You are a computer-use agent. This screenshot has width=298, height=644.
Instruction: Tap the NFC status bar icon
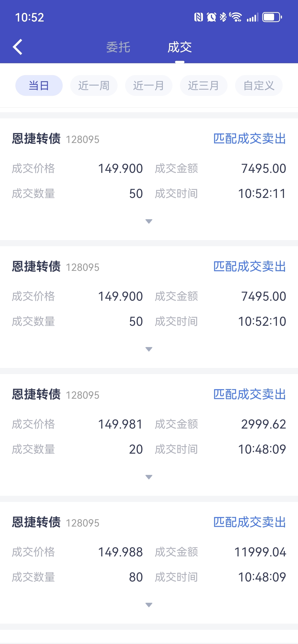(x=198, y=17)
